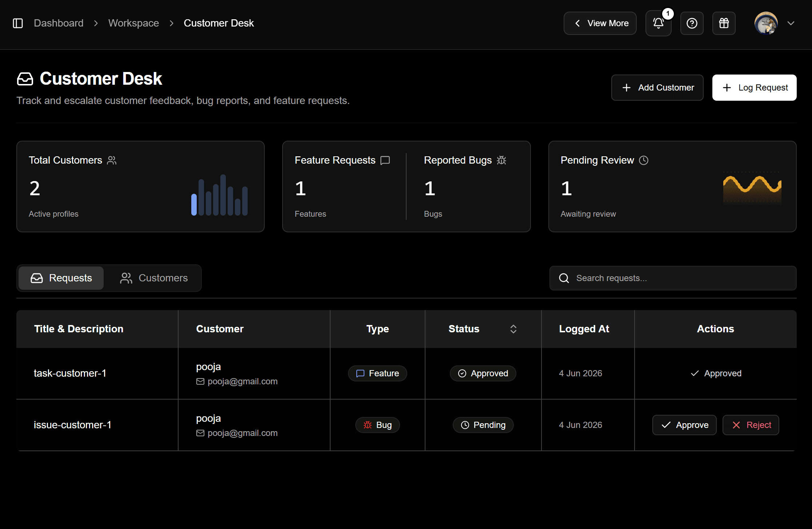
Task: Click the Pending Review clock icon
Action: pyautogui.click(x=644, y=160)
